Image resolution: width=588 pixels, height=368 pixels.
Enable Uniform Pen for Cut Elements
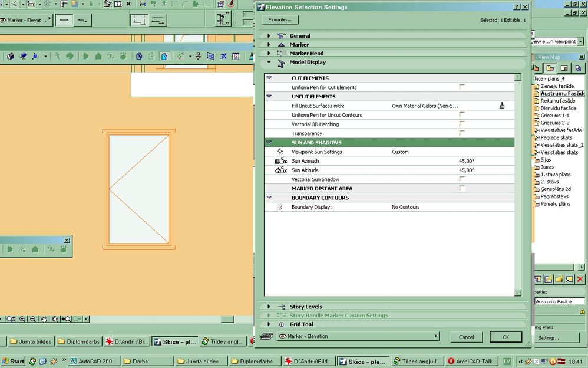463,87
